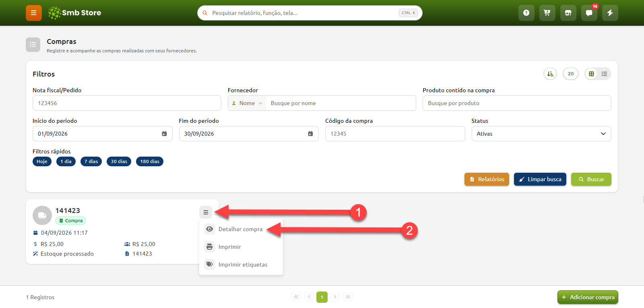This screenshot has width=644, height=308.
Task: Click the sort order icon in Filtros
Action: coord(550,74)
